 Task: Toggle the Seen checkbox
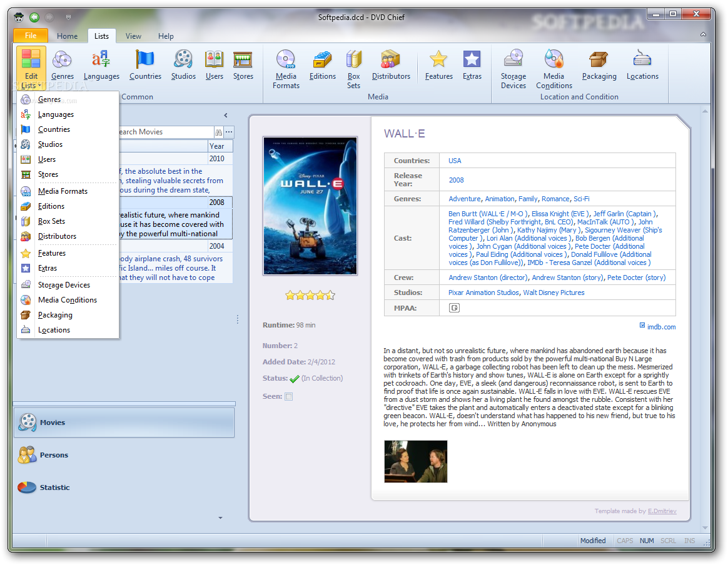[289, 396]
